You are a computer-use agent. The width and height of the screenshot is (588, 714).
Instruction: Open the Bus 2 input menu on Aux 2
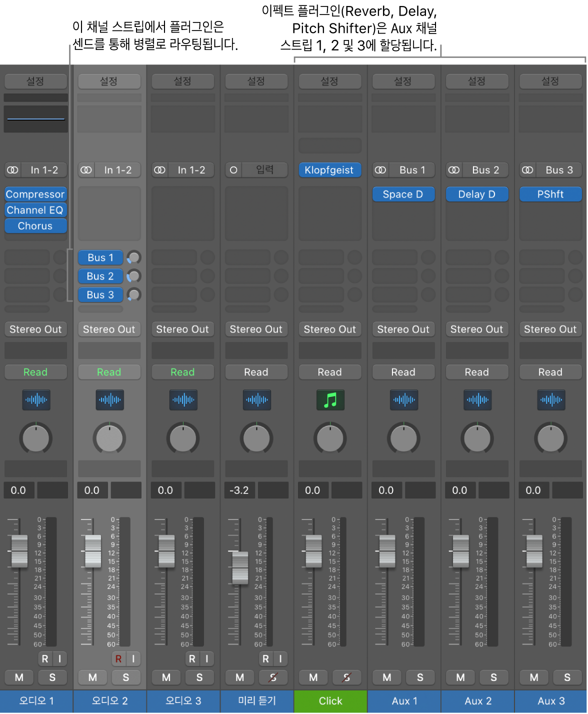click(485, 170)
